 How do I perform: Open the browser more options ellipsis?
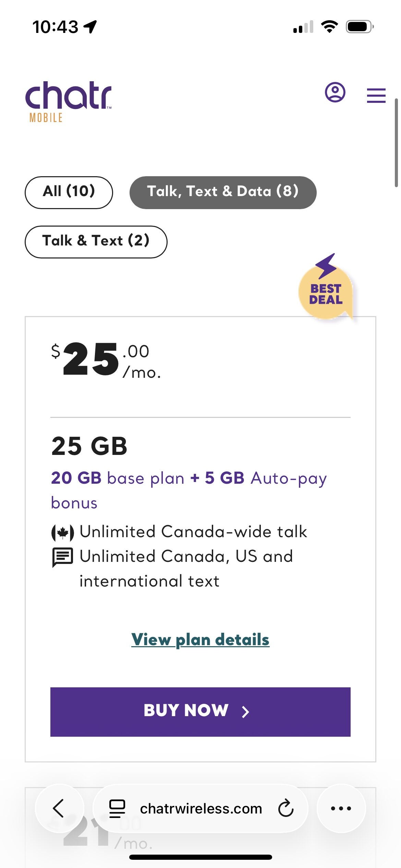(x=341, y=808)
